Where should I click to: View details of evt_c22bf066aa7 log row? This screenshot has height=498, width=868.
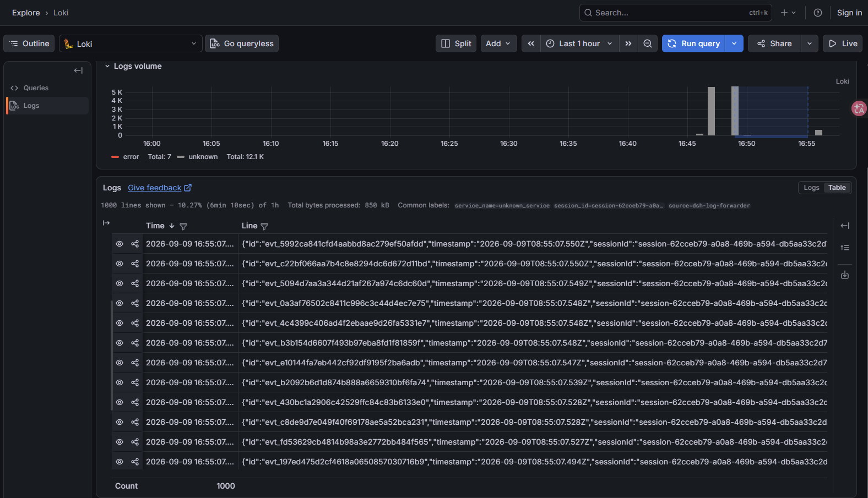pyautogui.click(x=120, y=264)
